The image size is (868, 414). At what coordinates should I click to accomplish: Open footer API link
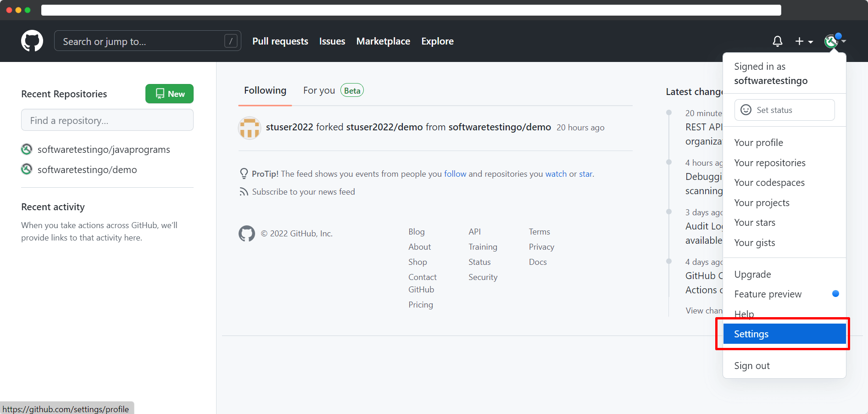click(x=474, y=232)
